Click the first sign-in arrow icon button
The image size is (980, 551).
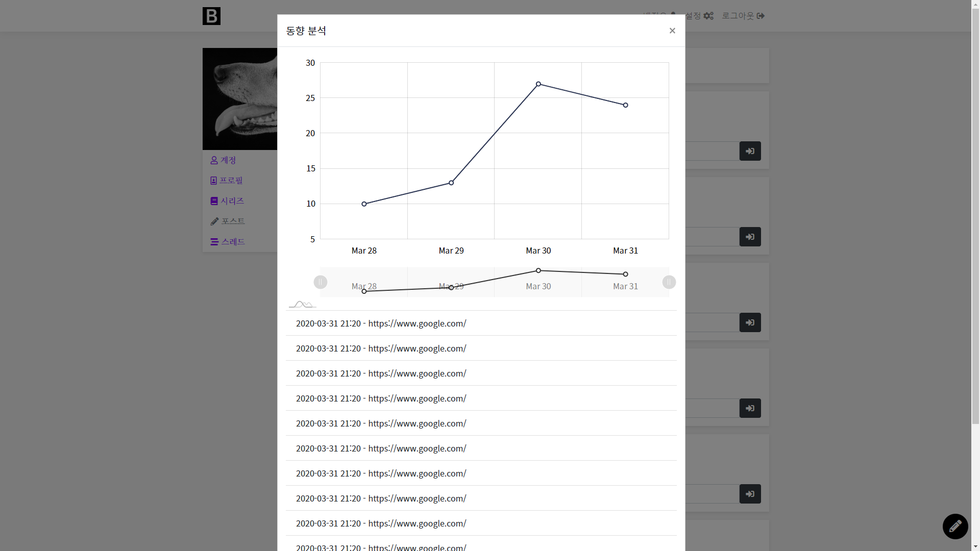coord(750,151)
